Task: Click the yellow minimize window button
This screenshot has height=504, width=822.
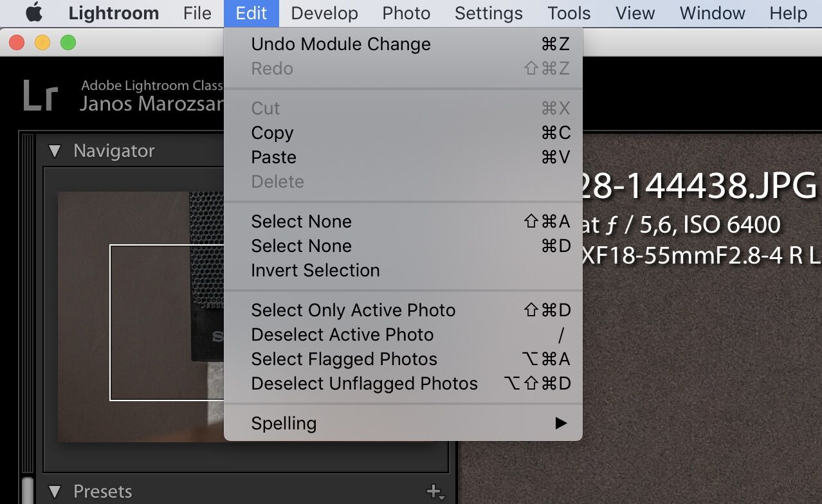Action: 42,43
